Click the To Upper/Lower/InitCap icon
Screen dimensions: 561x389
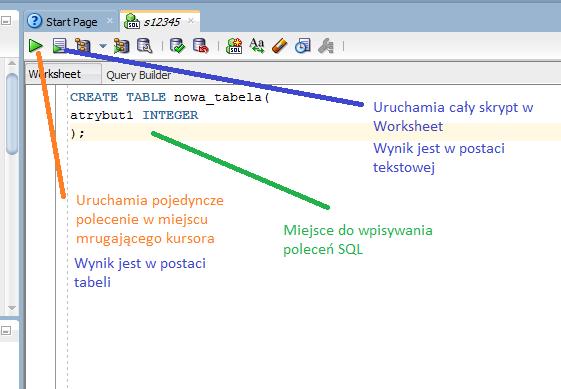[x=257, y=46]
